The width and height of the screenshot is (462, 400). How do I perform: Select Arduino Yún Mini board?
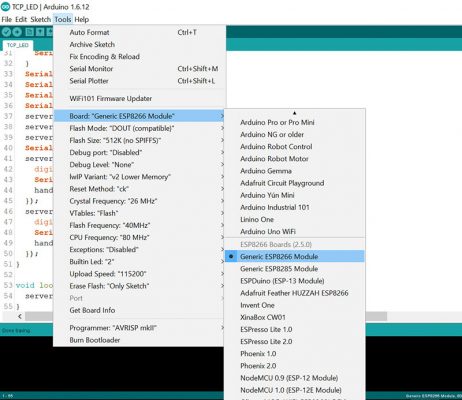coord(295,195)
